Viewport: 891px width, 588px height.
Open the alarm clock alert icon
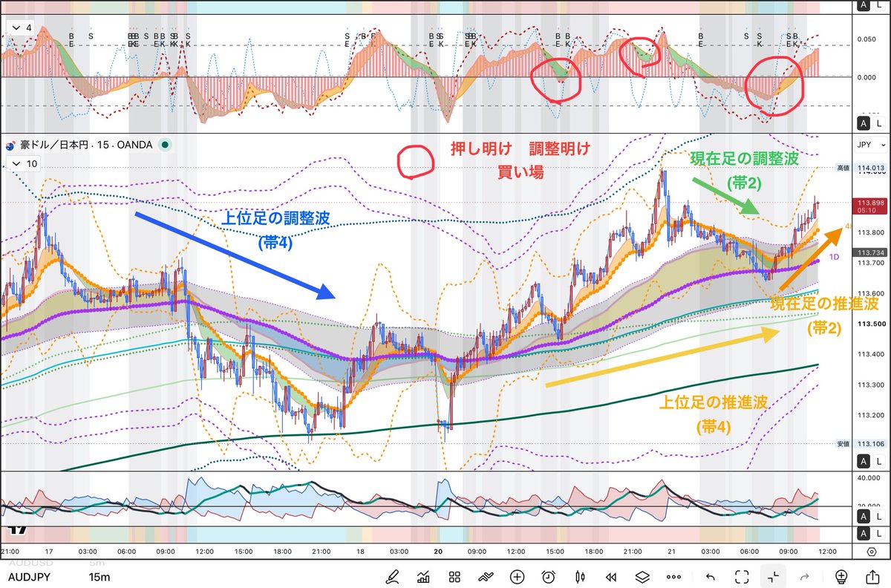coord(549,576)
